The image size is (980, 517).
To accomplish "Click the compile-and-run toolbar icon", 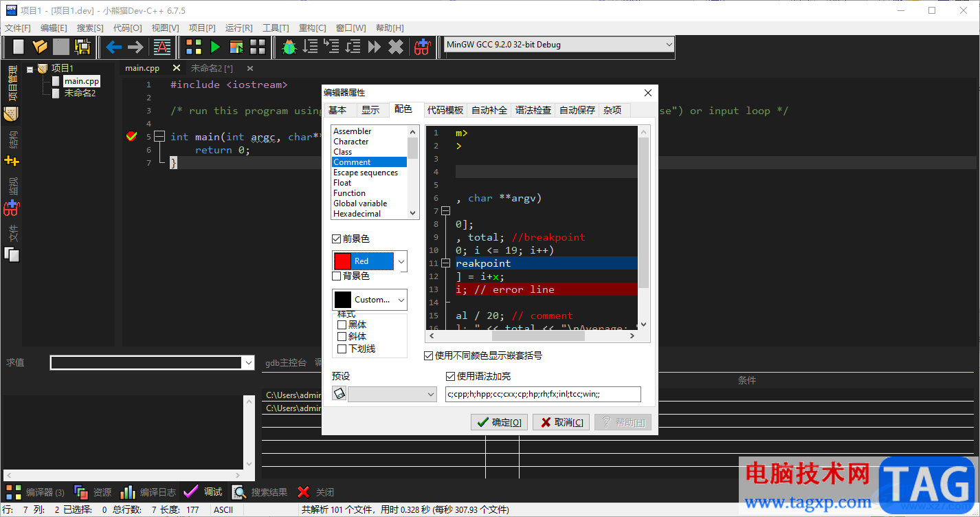I will click(x=236, y=47).
